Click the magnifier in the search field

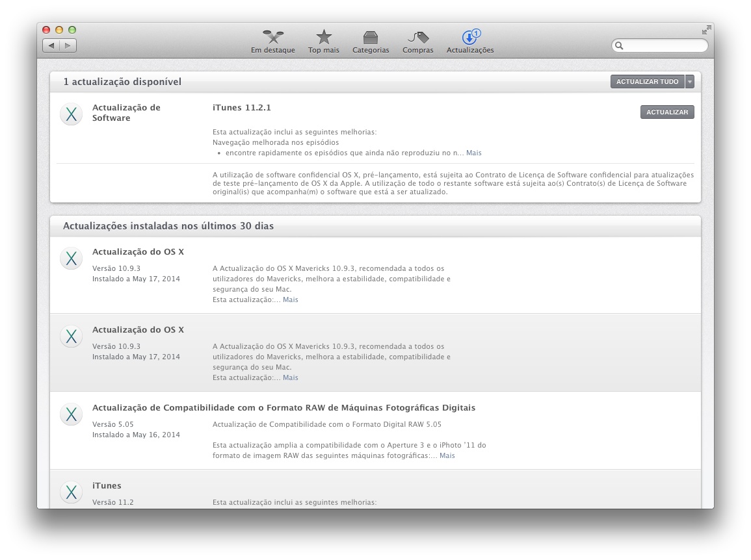619,45
